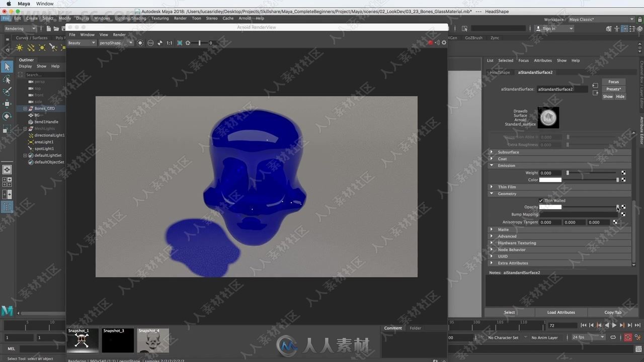The height and width of the screenshot is (362, 644).
Task: Open the 24 fps frame rate dropdown
Action: point(588,337)
